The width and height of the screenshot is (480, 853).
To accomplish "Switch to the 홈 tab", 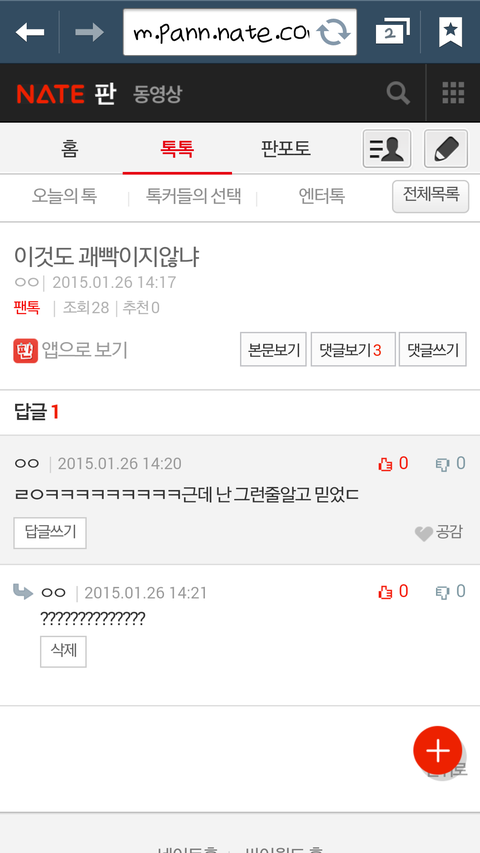I will pos(69,149).
